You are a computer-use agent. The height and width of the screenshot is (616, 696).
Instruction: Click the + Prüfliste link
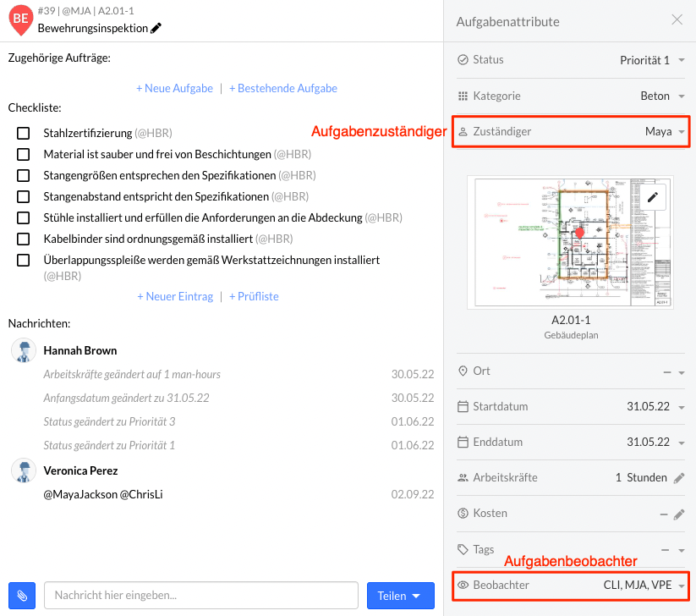(254, 296)
